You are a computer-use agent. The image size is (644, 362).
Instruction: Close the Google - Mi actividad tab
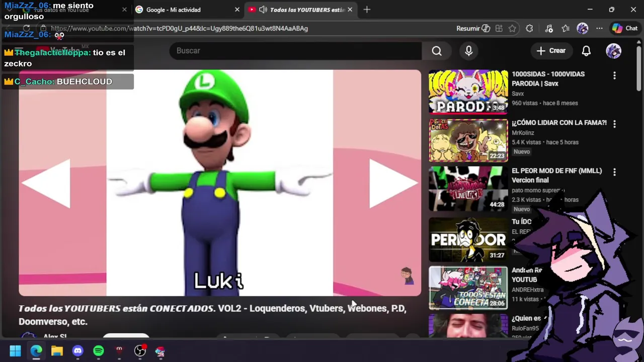click(x=237, y=10)
